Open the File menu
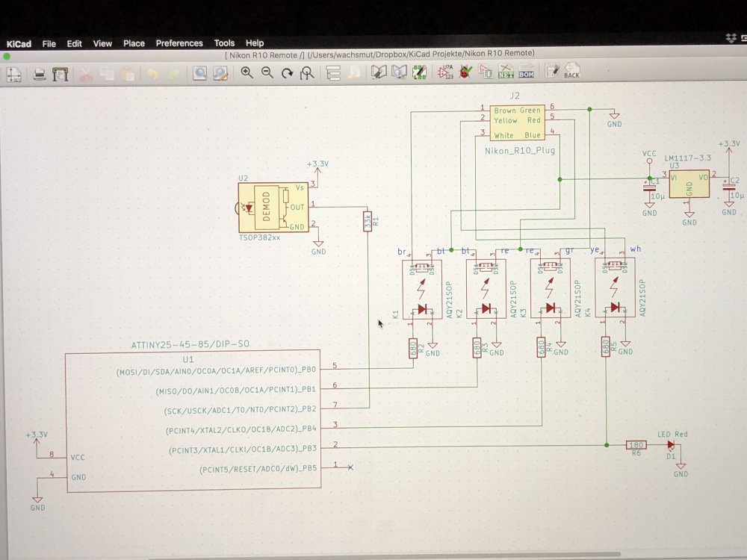747x560 pixels. (x=49, y=43)
